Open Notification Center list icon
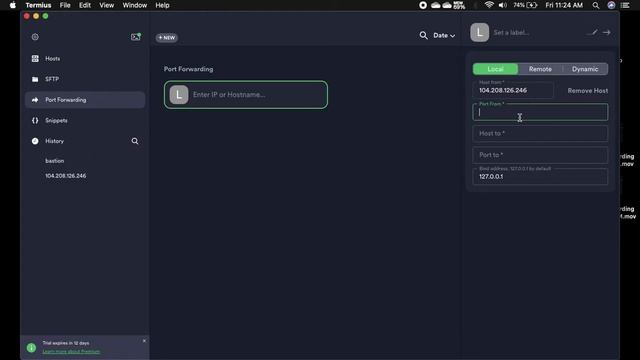Screen dimensions: 640x360 (625, 5)
